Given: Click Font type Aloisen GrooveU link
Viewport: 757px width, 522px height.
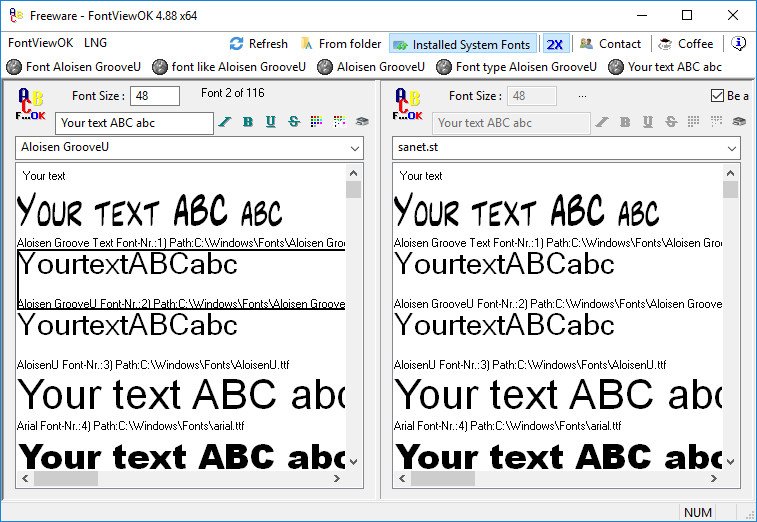Looking at the screenshot, I should [x=517, y=67].
